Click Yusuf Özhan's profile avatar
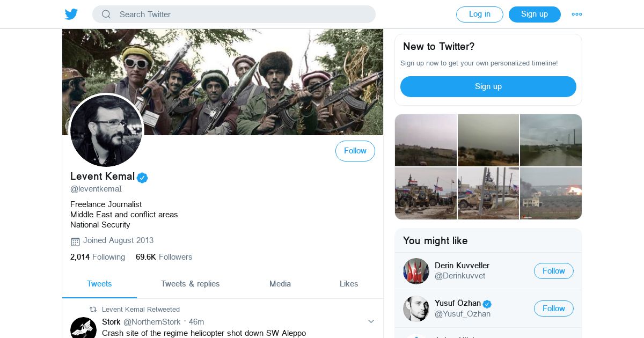This screenshot has width=644, height=338. point(416,308)
